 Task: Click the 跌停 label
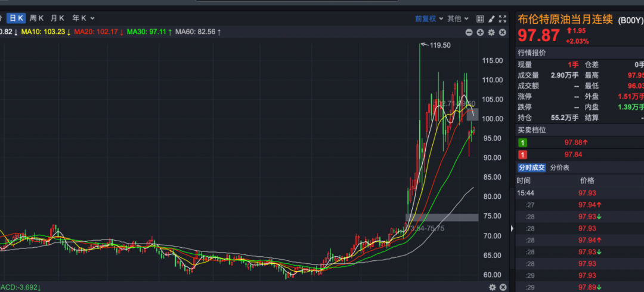[x=525, y=107]
